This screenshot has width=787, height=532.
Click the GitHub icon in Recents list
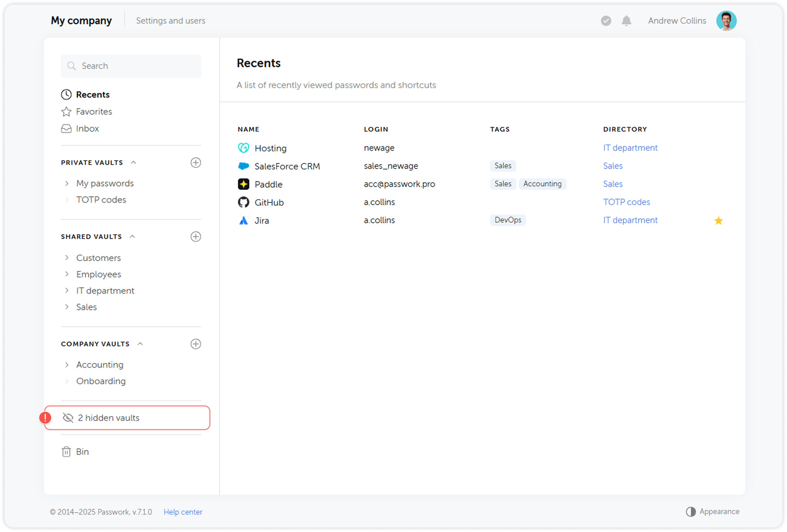coord(243,202)
